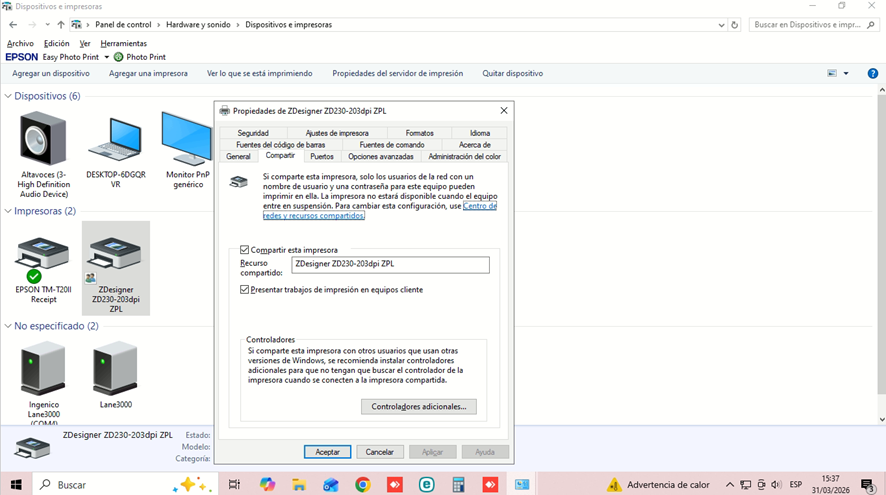This screenshot has width=886, height=495.
Task: Collapse the Impresoras (2) group
Action: point(8,211)
